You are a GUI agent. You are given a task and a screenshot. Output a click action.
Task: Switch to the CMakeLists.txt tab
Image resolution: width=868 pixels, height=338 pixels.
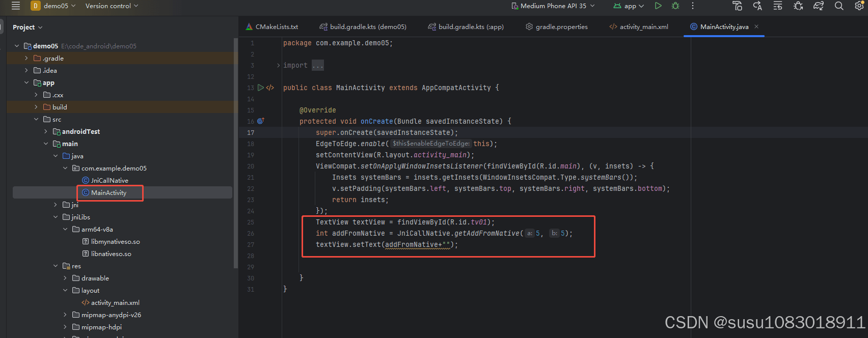pyautogui.click(x=272, y=26)
